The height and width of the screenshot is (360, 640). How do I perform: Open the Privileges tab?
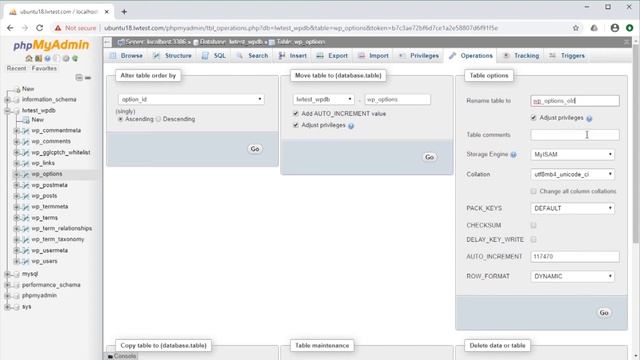tap(419, 56)
